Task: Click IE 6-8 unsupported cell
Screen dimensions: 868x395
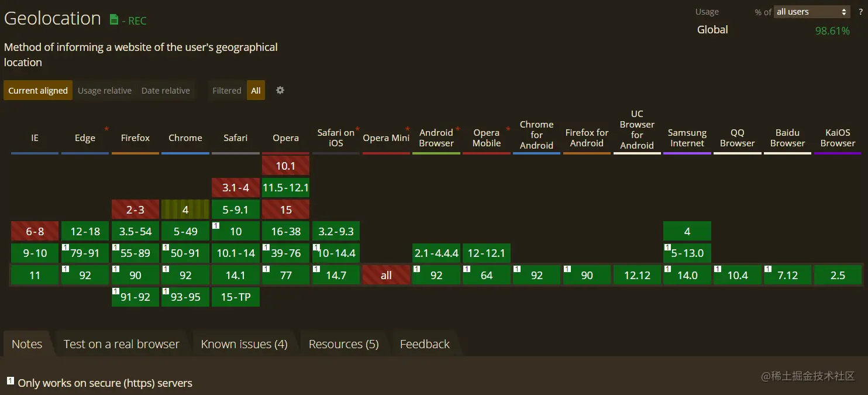Action: 35,231
